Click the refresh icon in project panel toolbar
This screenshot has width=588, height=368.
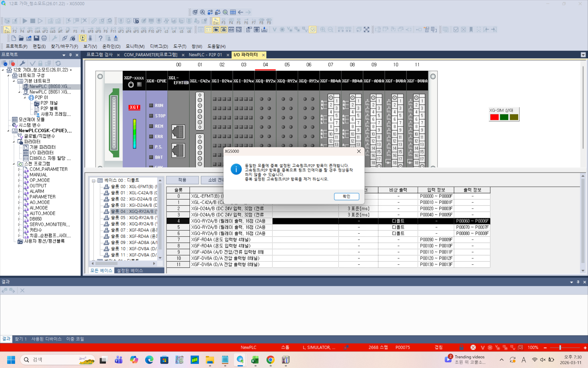pos(58,63)
